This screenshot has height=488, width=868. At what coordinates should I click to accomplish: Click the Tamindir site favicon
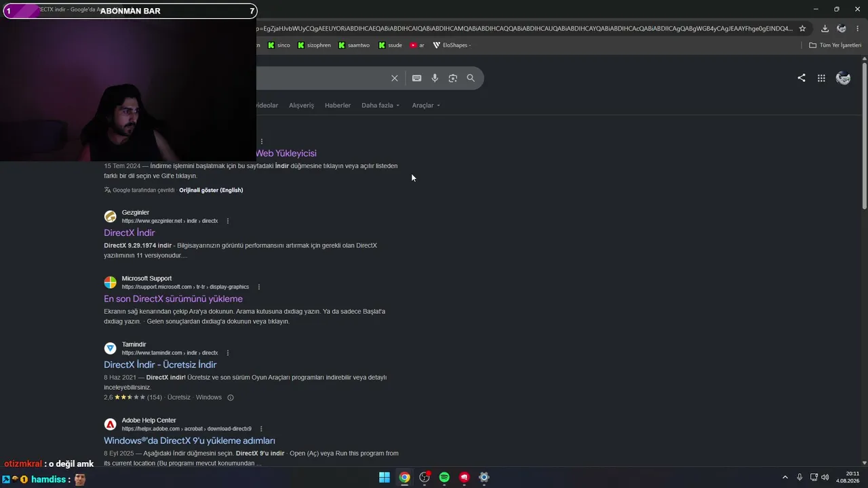click(110, 348)
